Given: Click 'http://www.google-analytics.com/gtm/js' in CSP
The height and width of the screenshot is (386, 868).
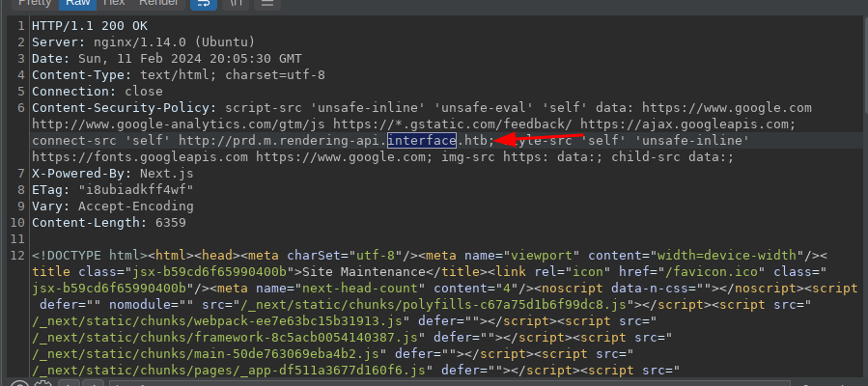Looking at the screenshot, I should click(179, 124).
